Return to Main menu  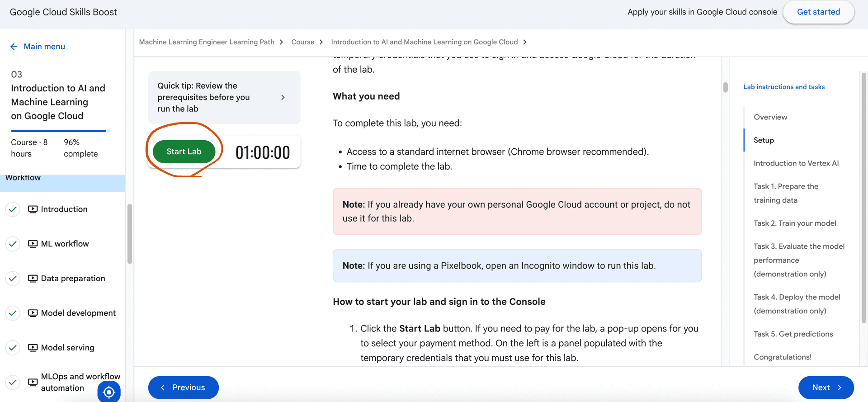(44, 47)
